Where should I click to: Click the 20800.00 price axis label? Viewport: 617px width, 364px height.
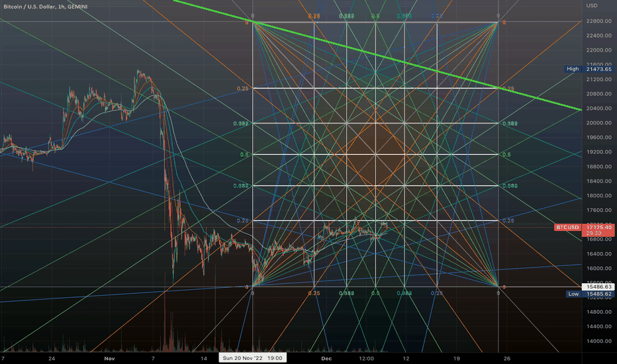tap(599, 94)
